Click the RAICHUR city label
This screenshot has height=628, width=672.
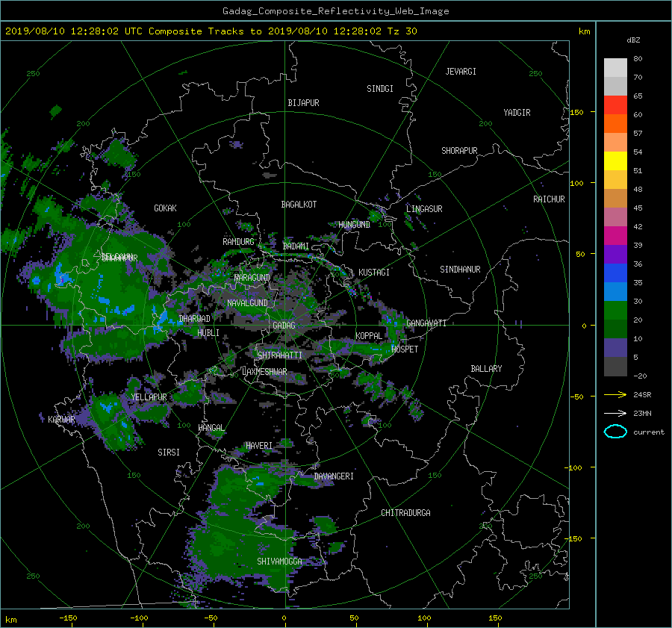(x=549, y=199)
